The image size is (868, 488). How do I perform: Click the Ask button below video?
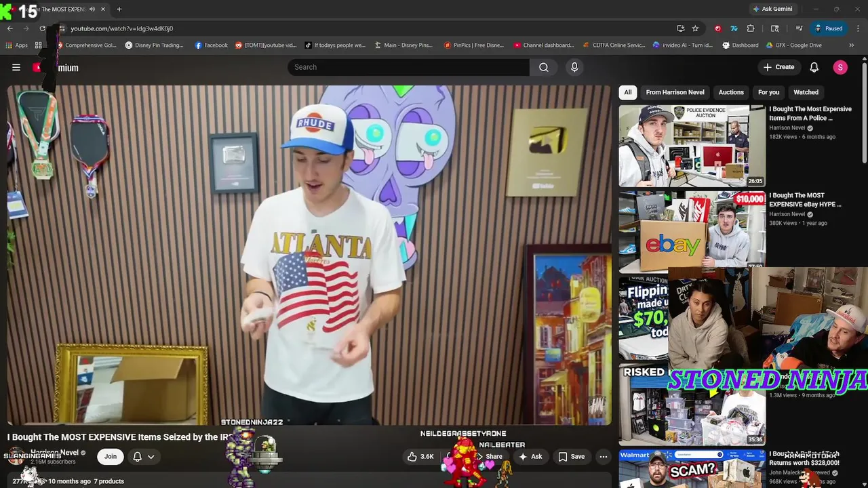pos(530,457)
